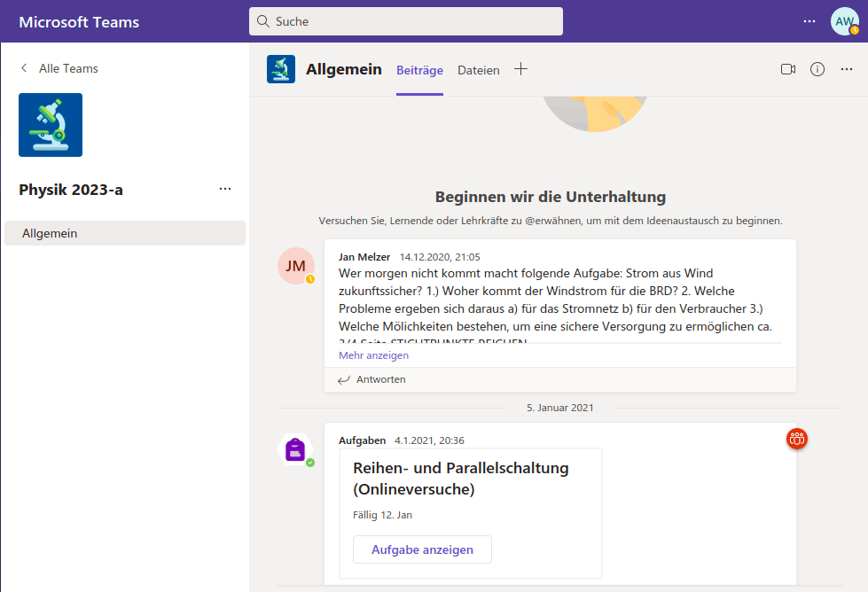Reply with the Antworten button
This screenshot has height=592, width=868.
[372, 379]
